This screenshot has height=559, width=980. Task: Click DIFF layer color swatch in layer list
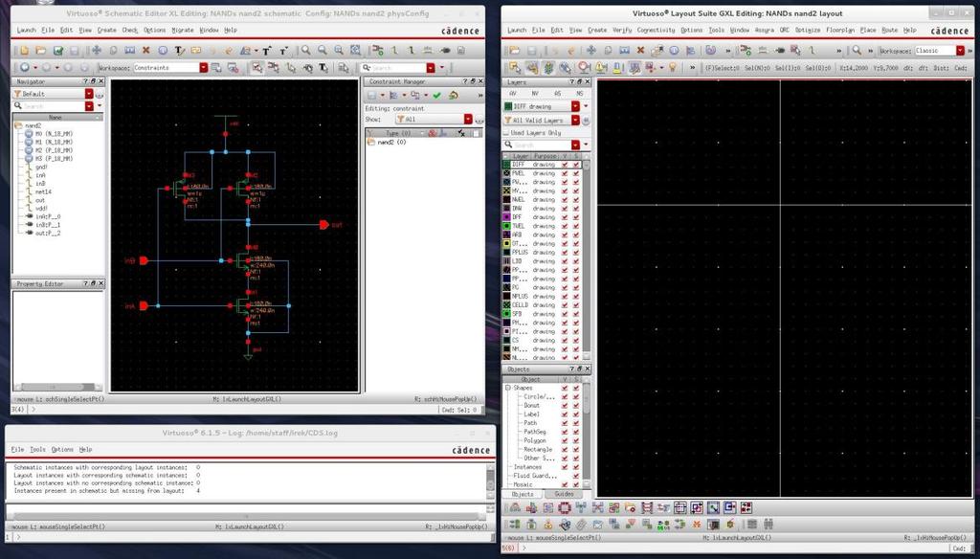pyautogui.click(x=507, y=165)
